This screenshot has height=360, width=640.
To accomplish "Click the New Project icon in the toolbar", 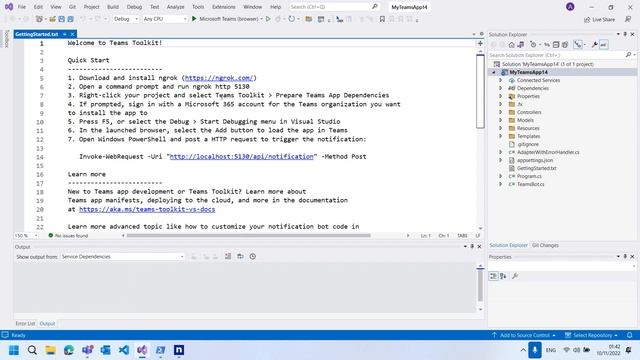I will [x=40, y=19].
